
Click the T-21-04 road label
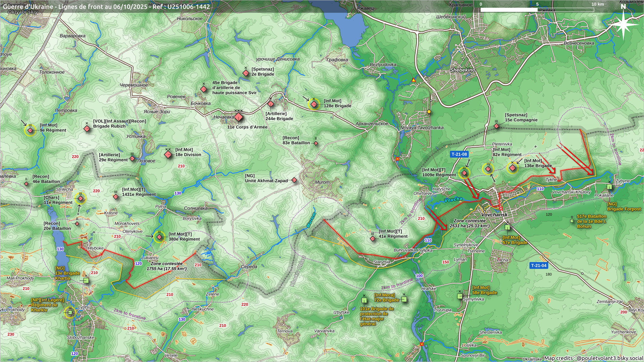tap(539, 265)
